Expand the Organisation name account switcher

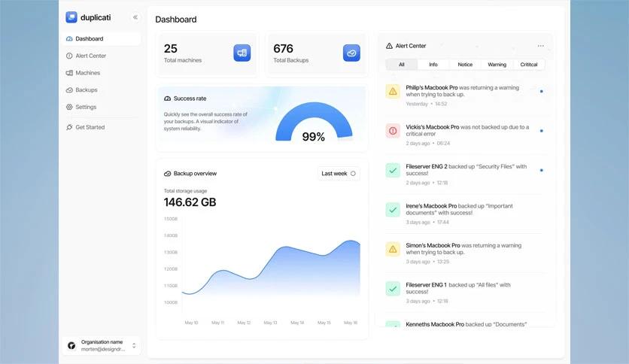tap(134, 345)
